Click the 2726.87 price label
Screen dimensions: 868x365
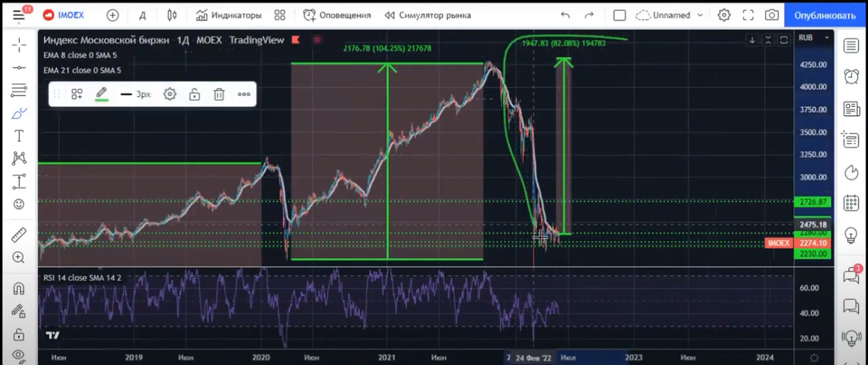(x=812, y=201)
